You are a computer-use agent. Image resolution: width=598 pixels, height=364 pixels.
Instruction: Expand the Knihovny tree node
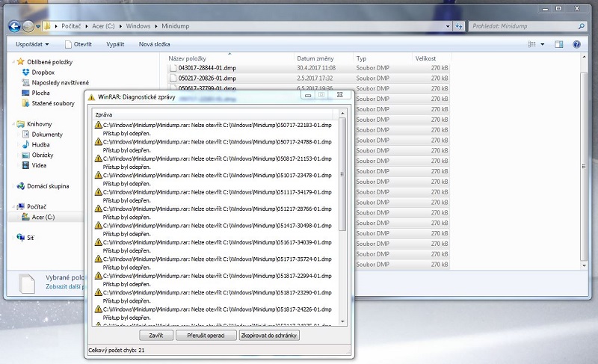tap(13, 124)
